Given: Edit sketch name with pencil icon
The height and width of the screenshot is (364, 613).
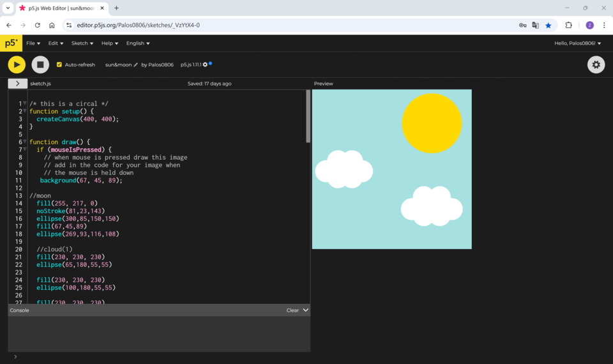Looking at the screenshot, I should 135,65.
